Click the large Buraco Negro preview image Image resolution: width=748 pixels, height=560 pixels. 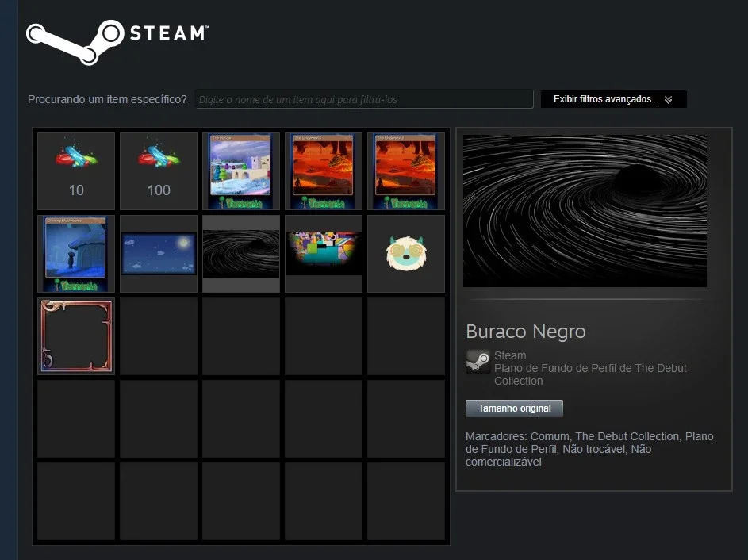[x=585, y=211]
